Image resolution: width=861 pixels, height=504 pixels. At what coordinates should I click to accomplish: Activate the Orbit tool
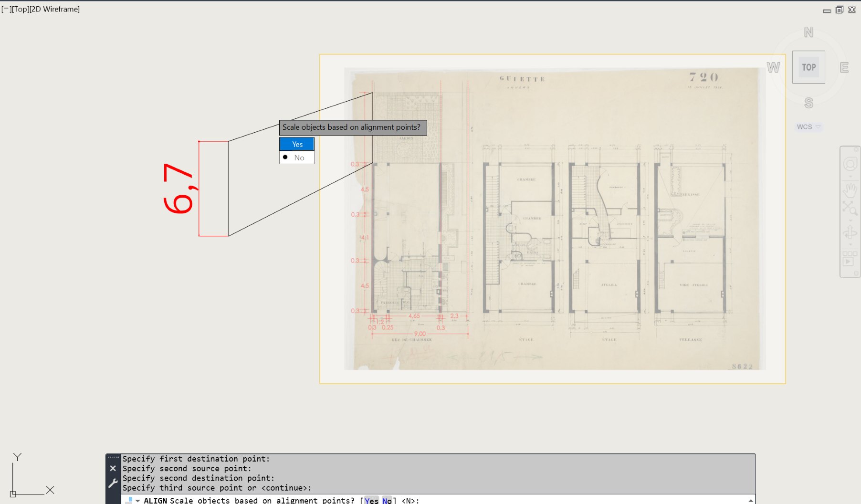pos(850,232)
